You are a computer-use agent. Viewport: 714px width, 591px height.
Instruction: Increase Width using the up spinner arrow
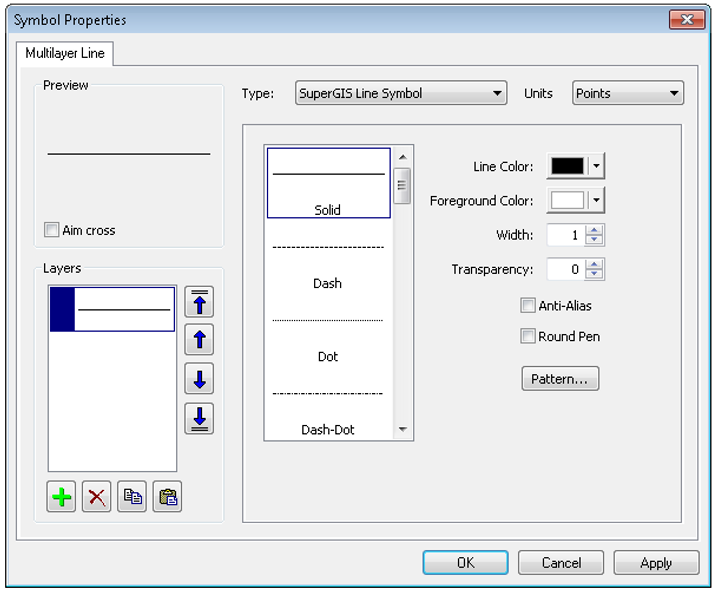click(x=595, y=231)
